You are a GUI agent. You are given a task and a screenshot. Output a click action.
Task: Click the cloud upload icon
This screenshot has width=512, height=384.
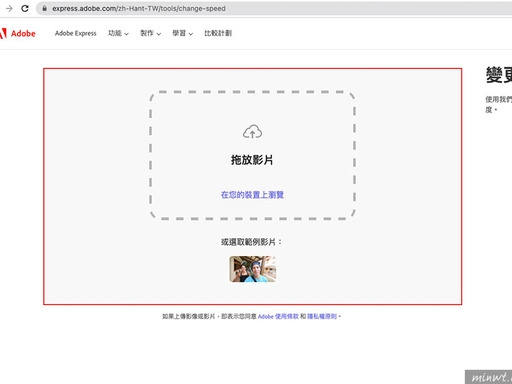252,132
